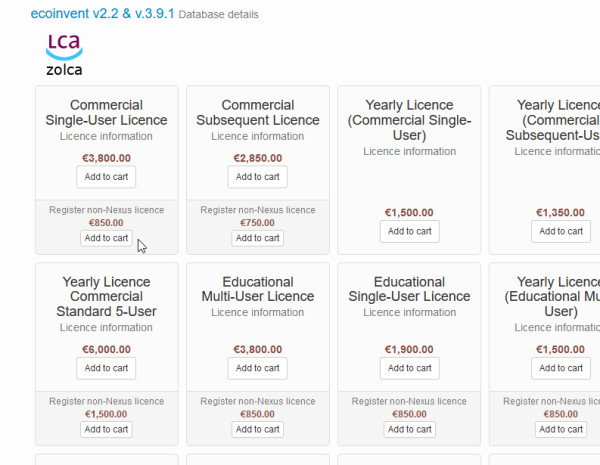
Task: Click the Commercial Single-User Licence title
Action: (x=106, y=113)
